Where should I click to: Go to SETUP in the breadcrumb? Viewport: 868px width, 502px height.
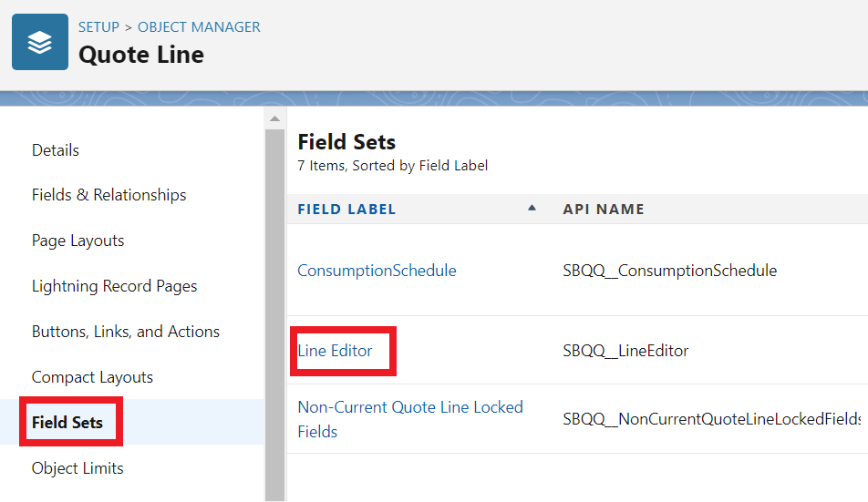[x=98, y=27]
